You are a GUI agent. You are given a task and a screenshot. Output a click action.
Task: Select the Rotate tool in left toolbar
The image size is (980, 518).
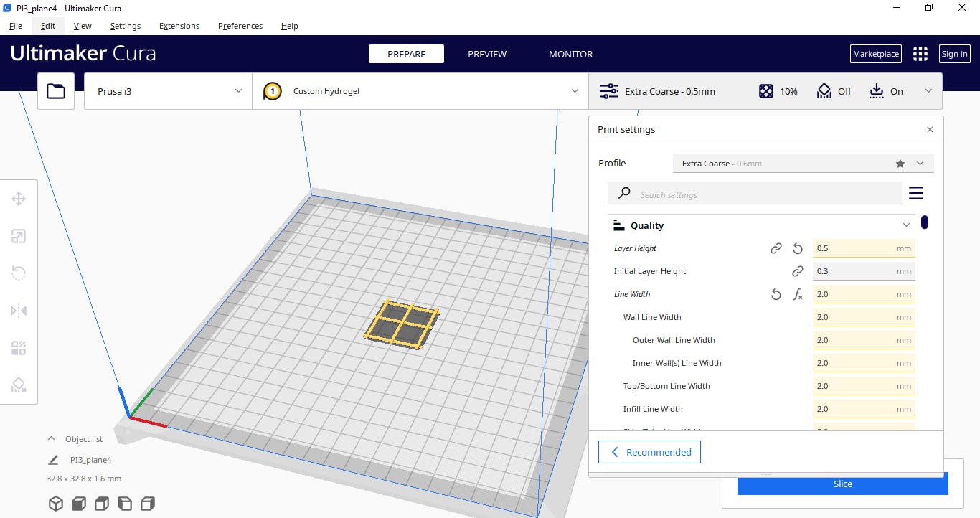[19, 273]
